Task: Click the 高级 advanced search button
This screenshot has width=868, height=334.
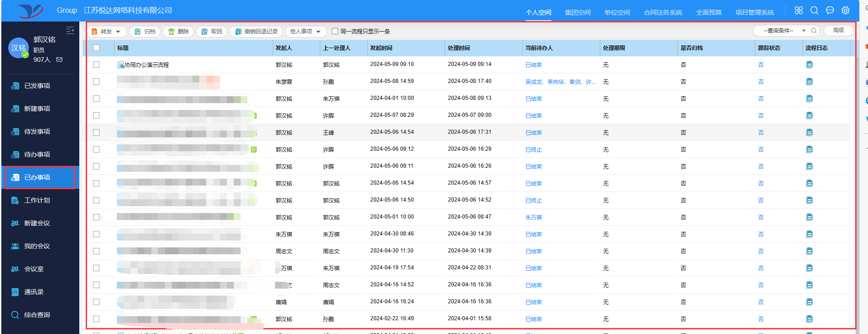Action: [838, 31]
